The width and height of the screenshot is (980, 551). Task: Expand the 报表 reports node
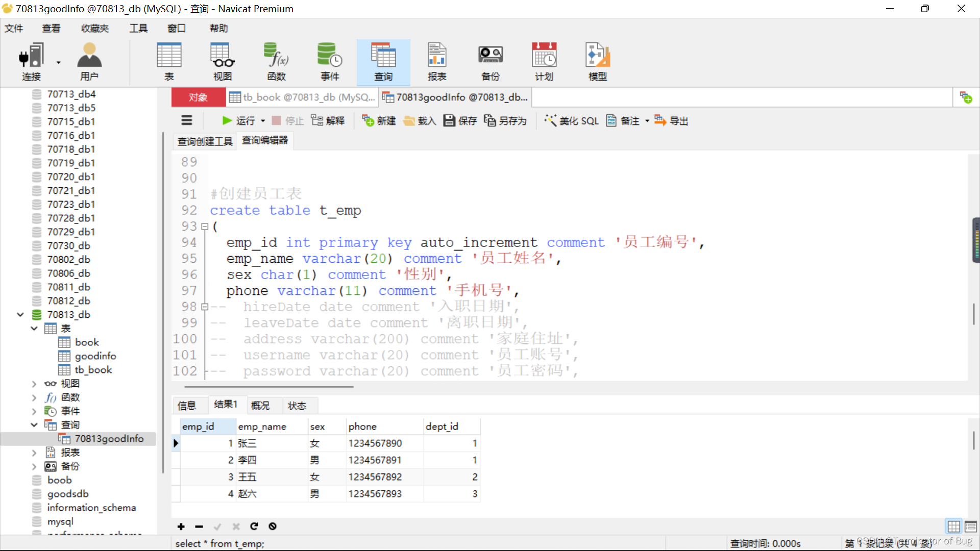[x=34, y=453]
